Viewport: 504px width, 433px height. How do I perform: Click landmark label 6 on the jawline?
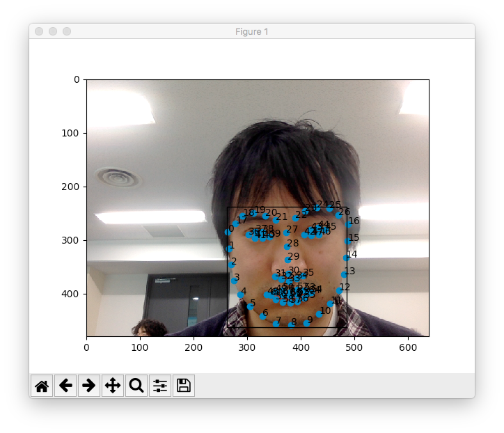(265, 313)
